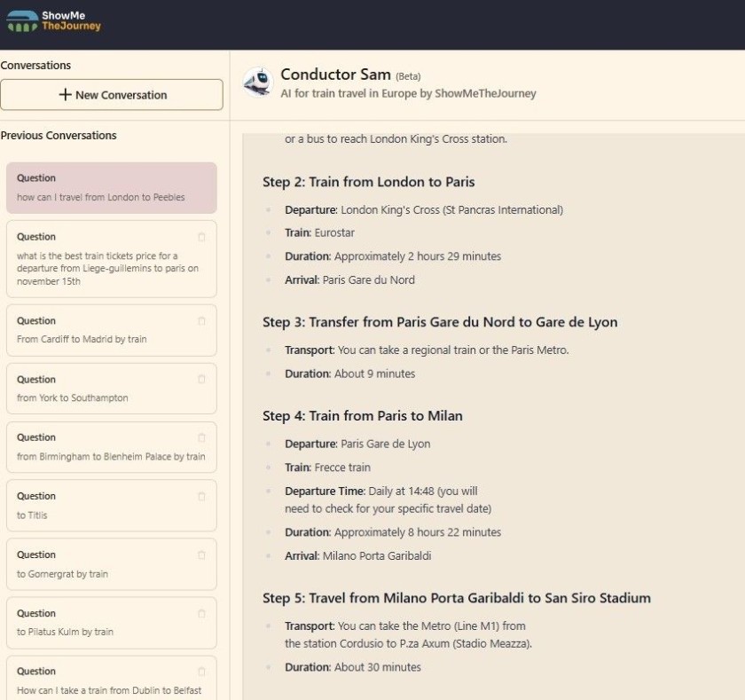
Task: Delete the Birmingham to Blenheim Palace conversation
Action: 201,437
